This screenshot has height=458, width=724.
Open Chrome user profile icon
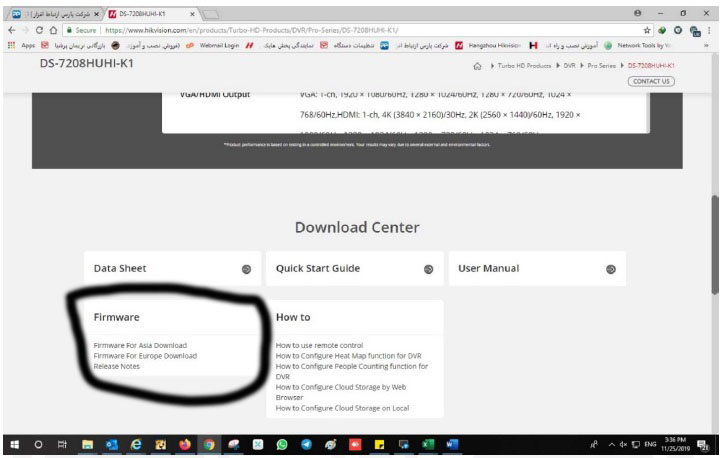pyautogui.click(x=638, y=13)
